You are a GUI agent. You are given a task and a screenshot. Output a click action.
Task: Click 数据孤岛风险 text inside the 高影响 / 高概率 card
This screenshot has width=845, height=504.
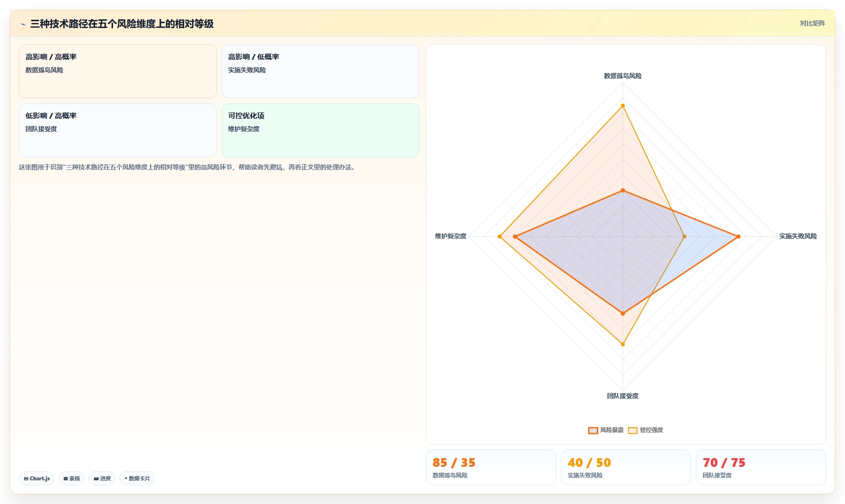click(x=44, y=70)
